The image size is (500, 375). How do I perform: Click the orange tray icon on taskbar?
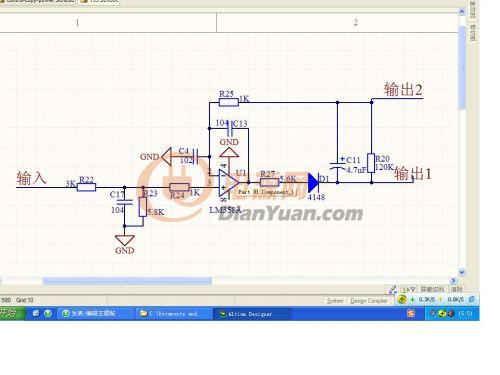click(411, 313)
